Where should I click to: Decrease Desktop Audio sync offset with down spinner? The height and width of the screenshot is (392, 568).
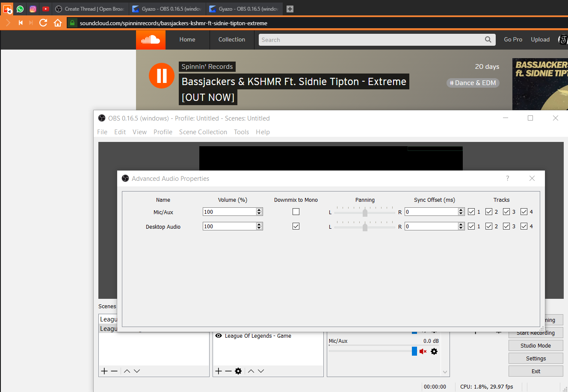[x=461, y=228]
